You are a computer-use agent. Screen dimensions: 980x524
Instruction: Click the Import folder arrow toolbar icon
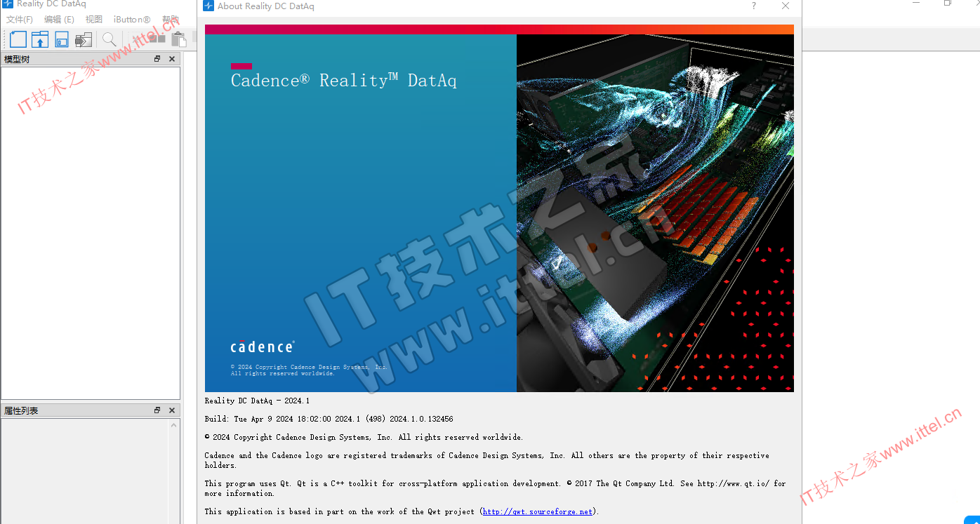click(x=84, y=39)
